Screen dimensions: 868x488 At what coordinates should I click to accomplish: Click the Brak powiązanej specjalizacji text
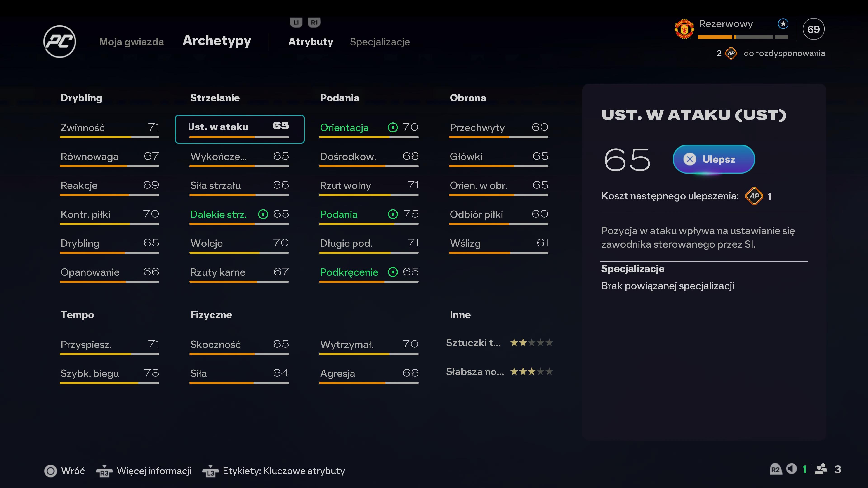tap(668, 286)
